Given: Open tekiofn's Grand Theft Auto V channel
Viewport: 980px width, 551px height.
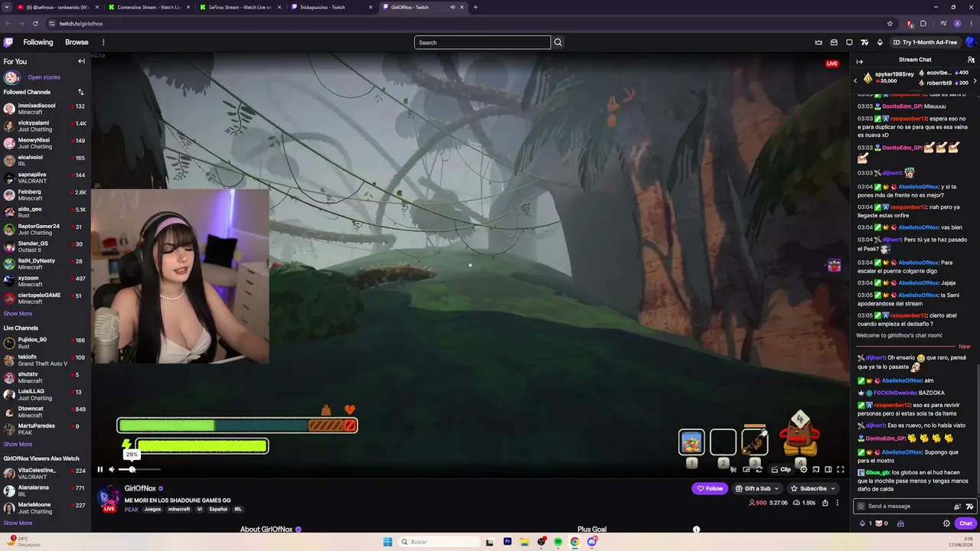Looking at the screenshot, I should (x=44, y=360).
